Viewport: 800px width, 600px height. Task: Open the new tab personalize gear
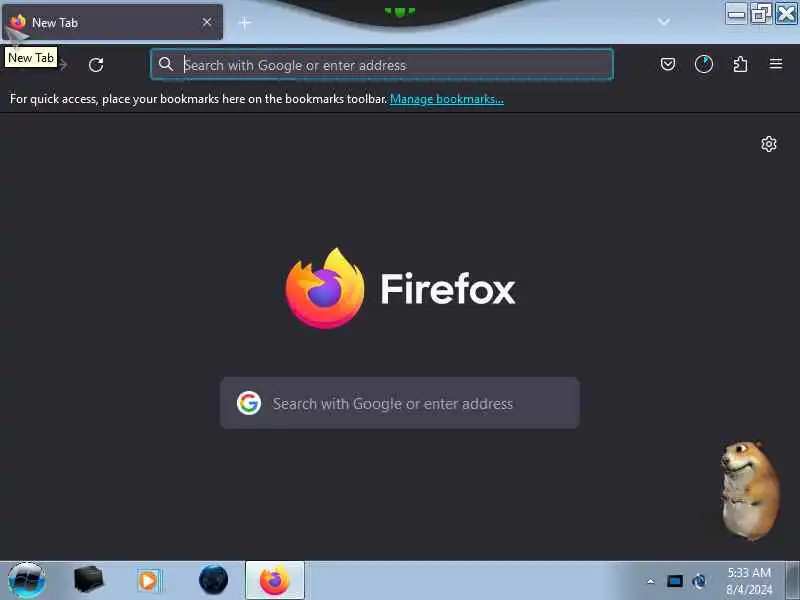pos(769,144)
